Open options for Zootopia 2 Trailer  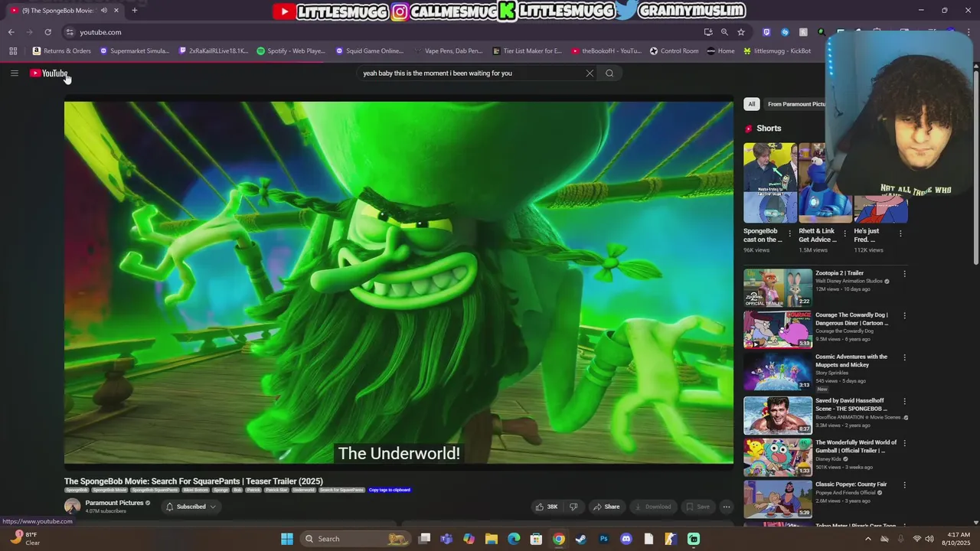[x=904, y=274]
